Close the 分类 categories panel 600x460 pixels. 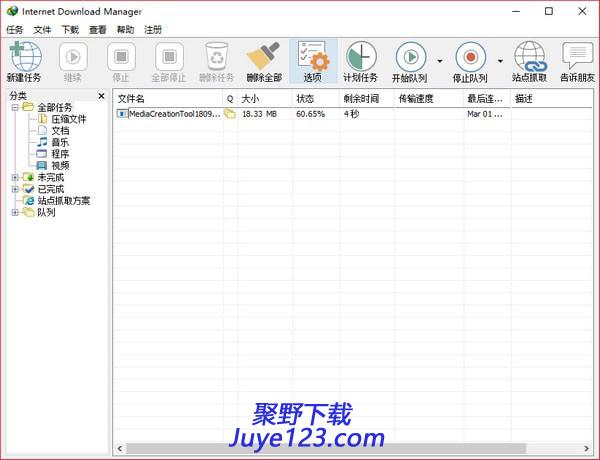pos(101,96)
